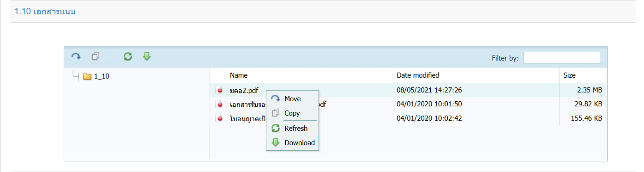The image size is (644, 172).
Task: Click the green Download arrow toolbar icon
Action: click(147, 56)
